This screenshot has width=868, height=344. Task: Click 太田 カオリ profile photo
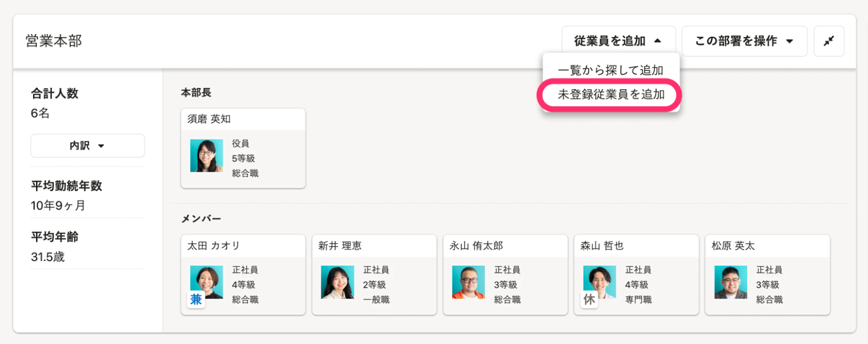207,282
